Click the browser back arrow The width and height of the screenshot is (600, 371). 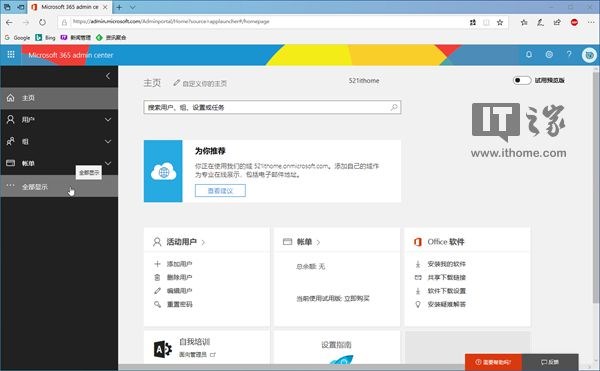click(x=9, y=23)
